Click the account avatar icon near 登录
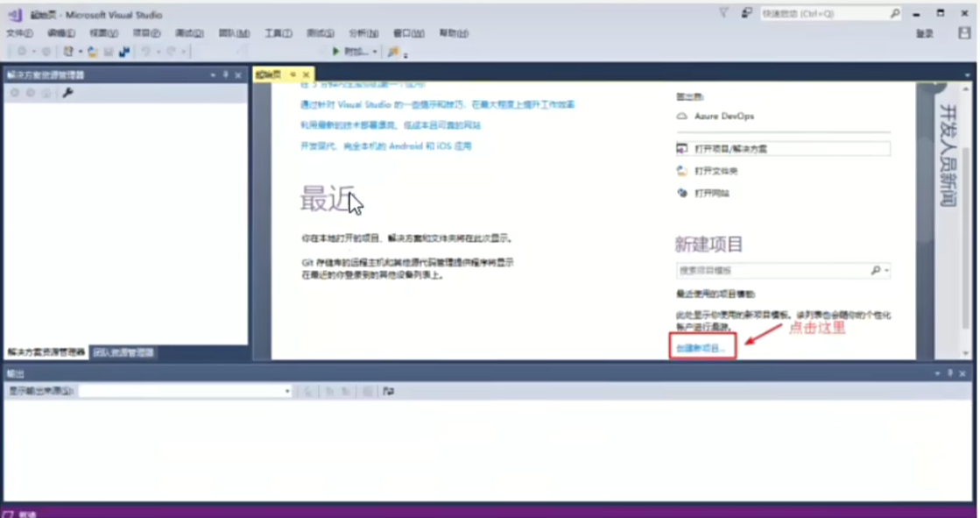980x518 pixels. (x=964, y=33)
